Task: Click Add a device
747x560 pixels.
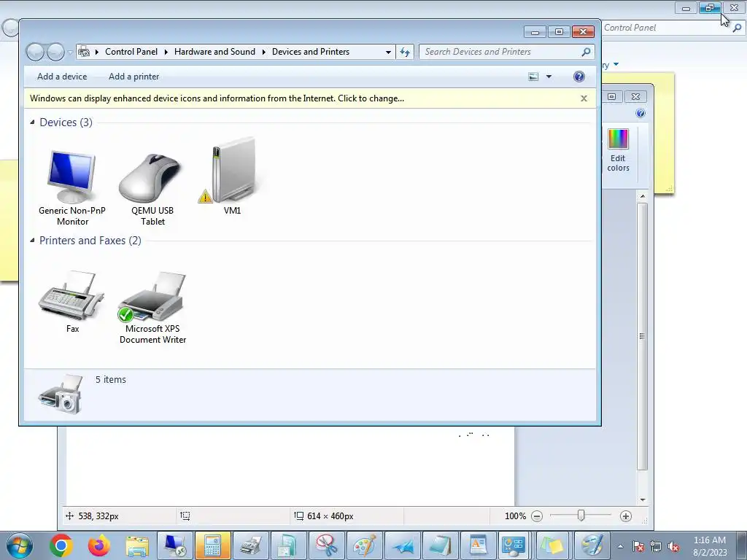Action: [62, 77]
